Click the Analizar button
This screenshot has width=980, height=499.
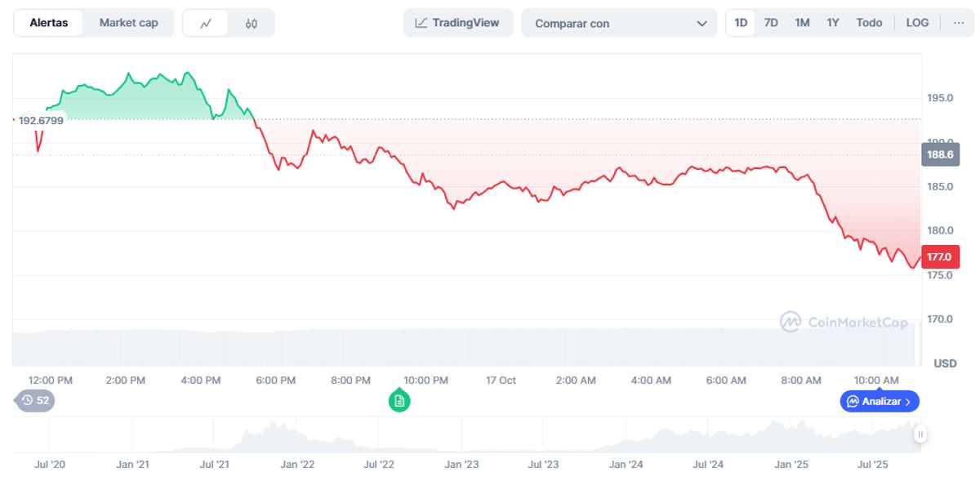[x=880, y=401]
